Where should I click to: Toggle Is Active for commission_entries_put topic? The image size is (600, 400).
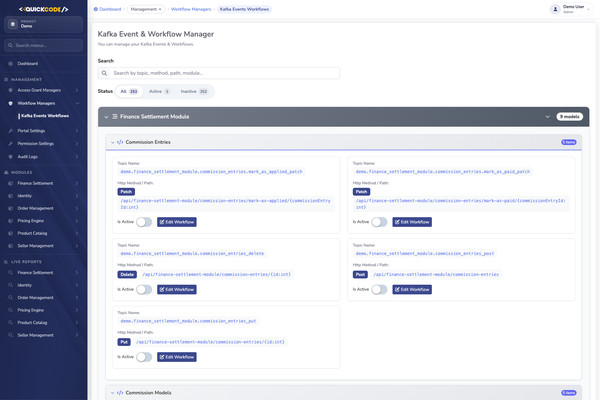tap(144, 357)
